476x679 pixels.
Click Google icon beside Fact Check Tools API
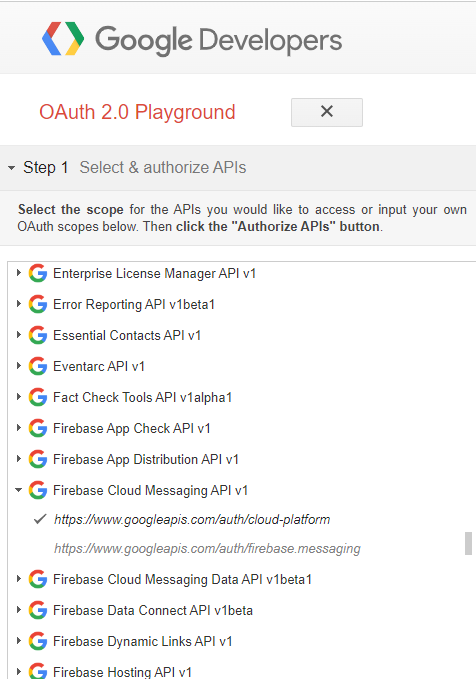(38, 397)
